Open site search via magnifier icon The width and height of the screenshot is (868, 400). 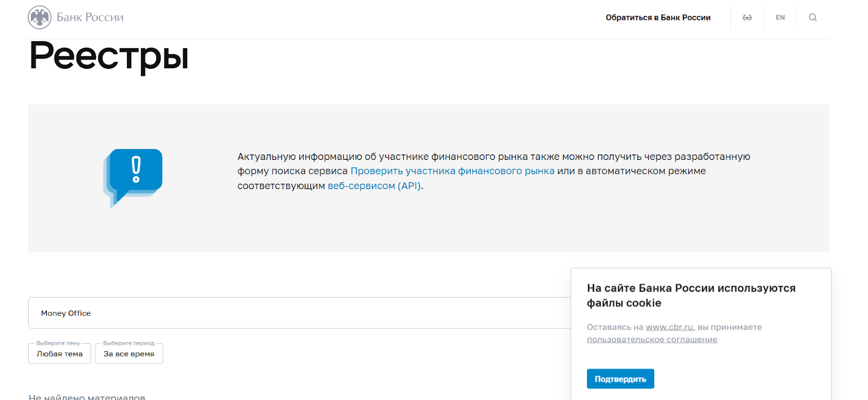(813, 17)
